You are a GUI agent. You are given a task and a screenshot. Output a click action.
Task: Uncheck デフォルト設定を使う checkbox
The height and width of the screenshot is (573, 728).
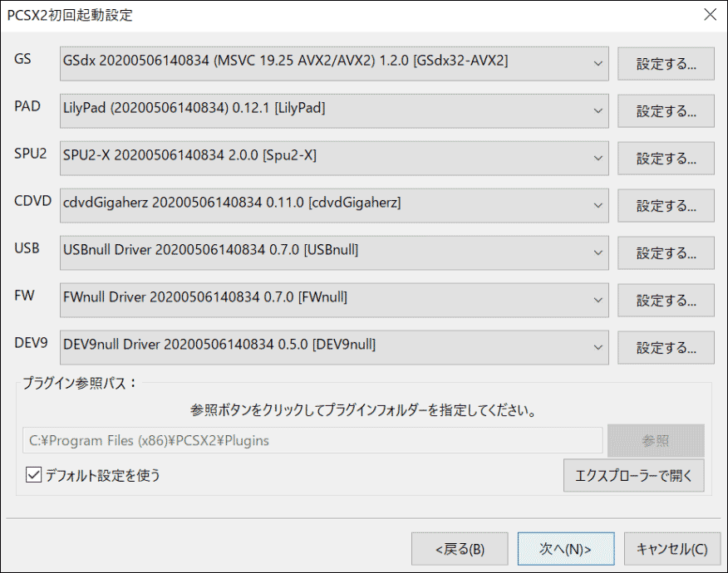33,475
